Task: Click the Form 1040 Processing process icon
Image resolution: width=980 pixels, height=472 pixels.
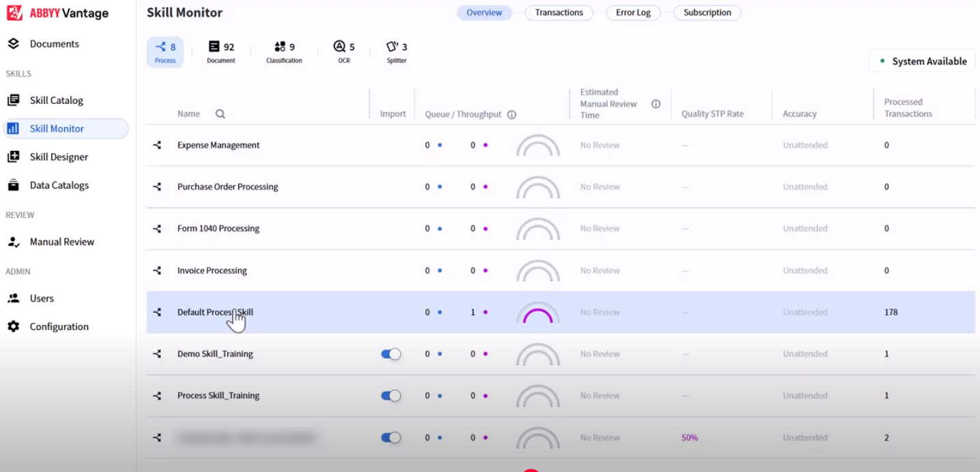Action: pos(157,229)
